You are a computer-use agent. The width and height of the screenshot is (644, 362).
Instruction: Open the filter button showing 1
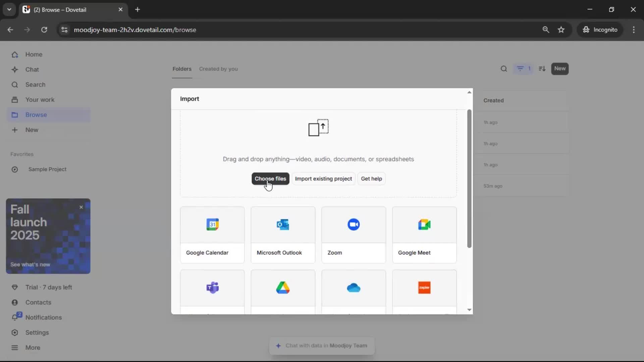coord(523,69)
